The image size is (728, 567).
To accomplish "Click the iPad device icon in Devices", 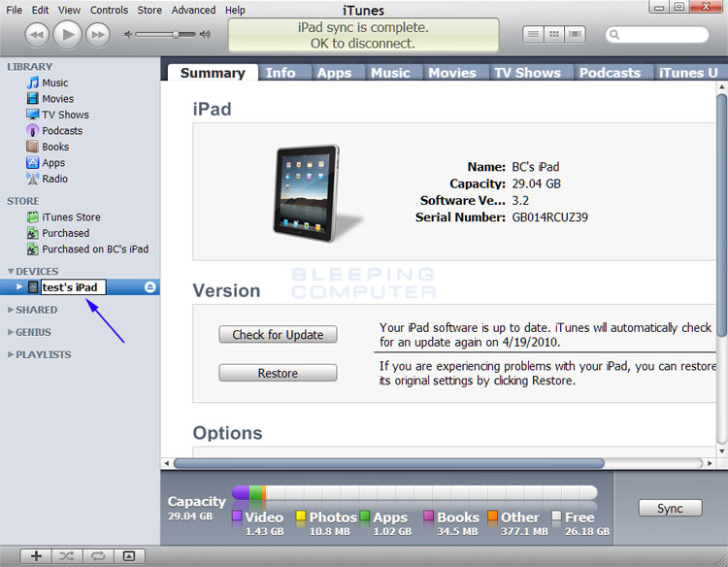I will (33, 287).
